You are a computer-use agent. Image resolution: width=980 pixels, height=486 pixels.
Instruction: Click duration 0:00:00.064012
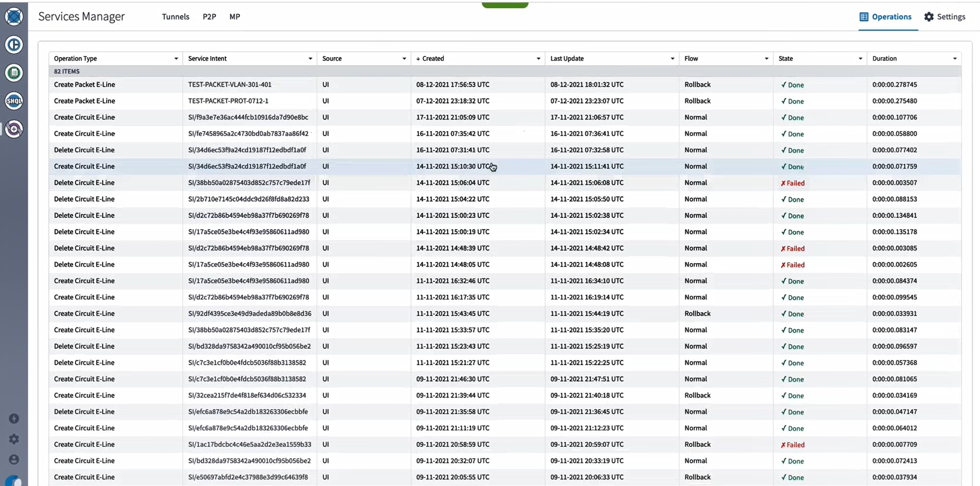895,428
